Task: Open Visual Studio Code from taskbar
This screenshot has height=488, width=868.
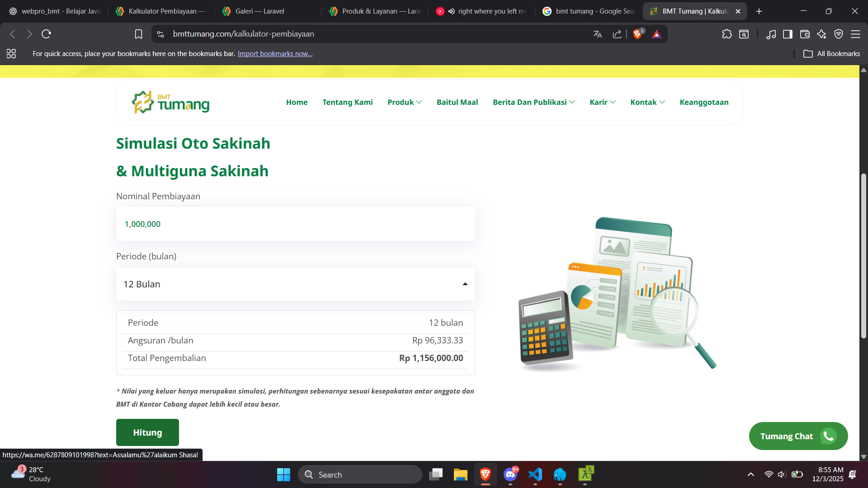Action: (535, 474)
